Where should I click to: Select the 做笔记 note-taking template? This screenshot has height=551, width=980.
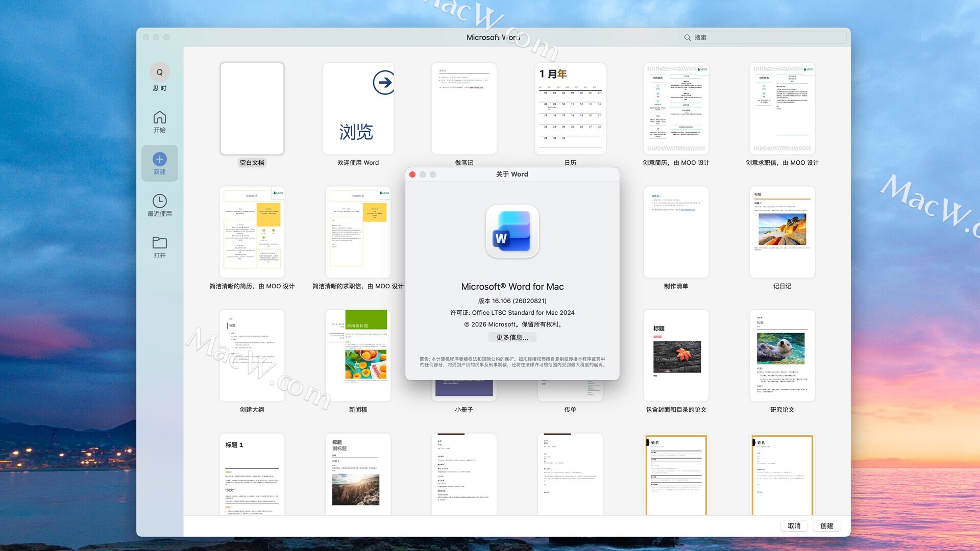463,109
